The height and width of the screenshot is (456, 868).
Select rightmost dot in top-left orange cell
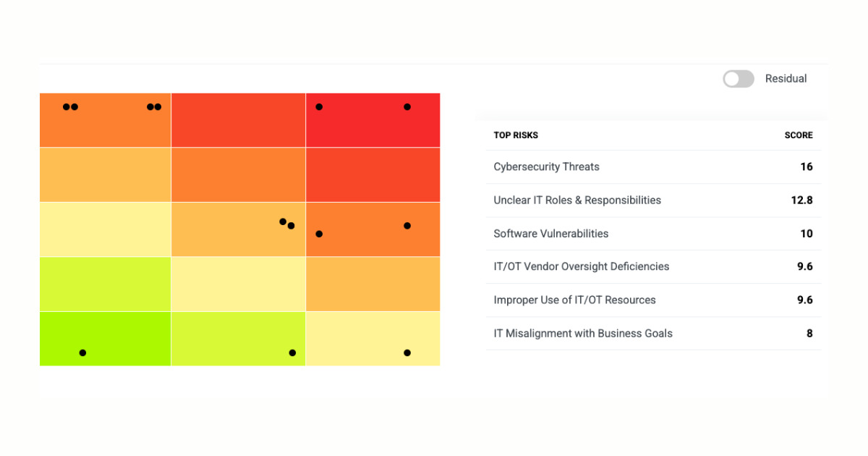click(x=158, y=107)
